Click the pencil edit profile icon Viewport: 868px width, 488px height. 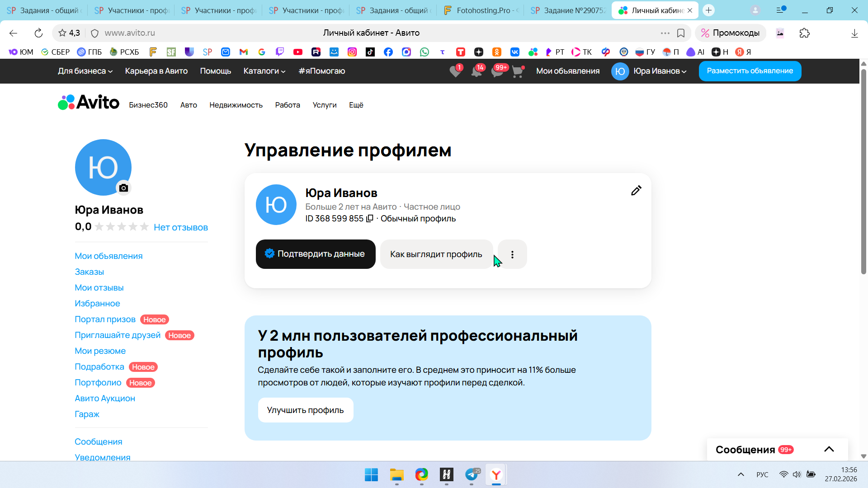(x=636, y=191)
